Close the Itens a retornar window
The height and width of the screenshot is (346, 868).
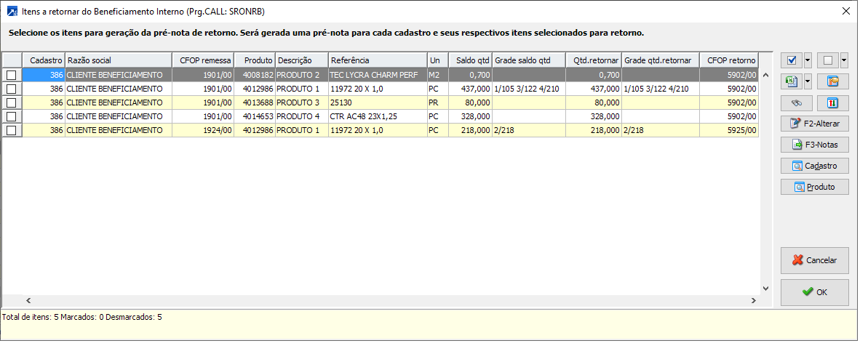pyautogui.click(x=846, y=11)
